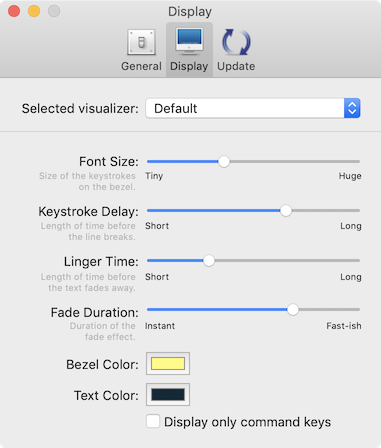The image size is (381, 448).
Task: Click the Keystroke Delay slider knob
Action: [x=286, y=211]
